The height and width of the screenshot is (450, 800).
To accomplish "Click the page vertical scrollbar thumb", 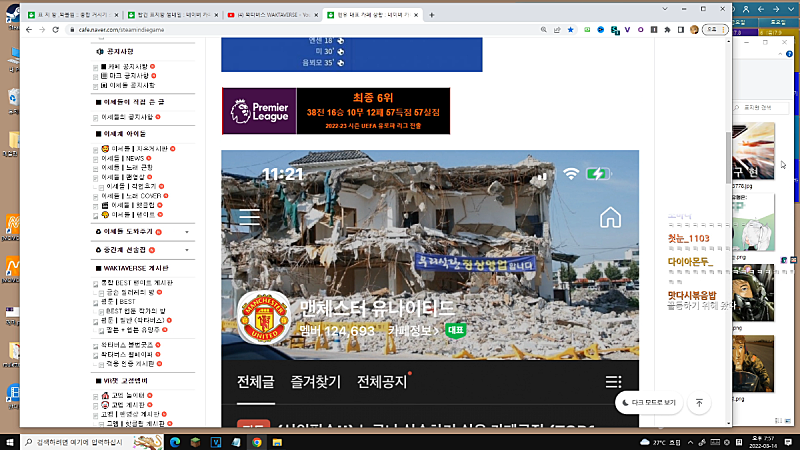I will (x=728, y=157).
